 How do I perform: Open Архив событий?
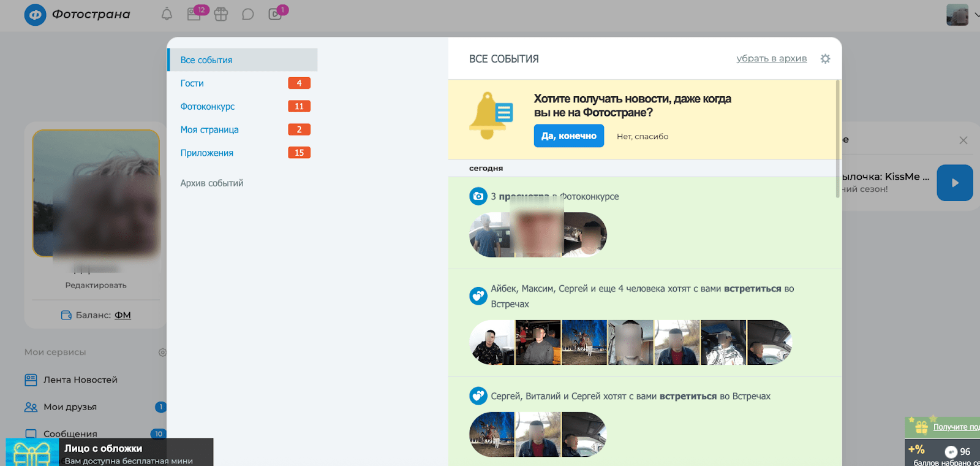point(212,183)
